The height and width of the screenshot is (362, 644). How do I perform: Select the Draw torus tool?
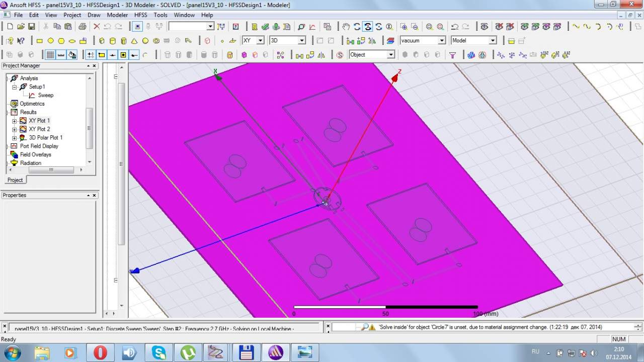(x=156, y=41)
